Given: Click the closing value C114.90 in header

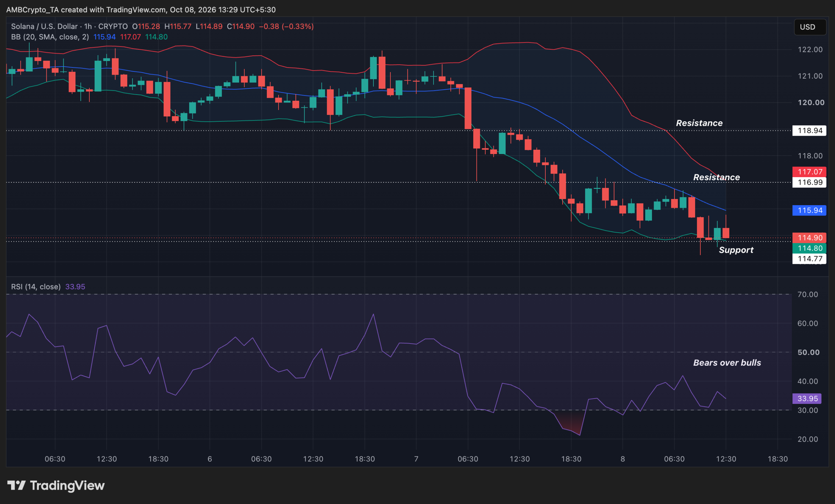Looking at the screenshot, I should pyautogui.click(x=241, y=26).
